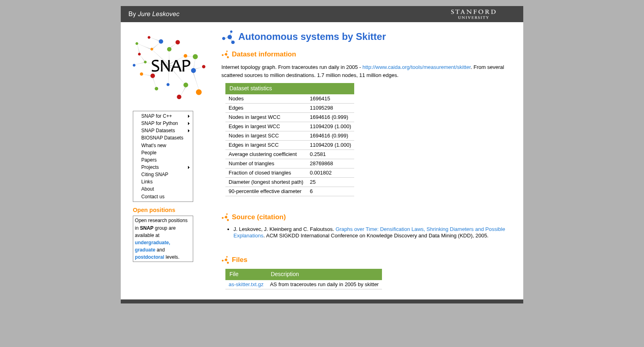Click the Dataset statistics table header
644x347 pixels.
290,88
